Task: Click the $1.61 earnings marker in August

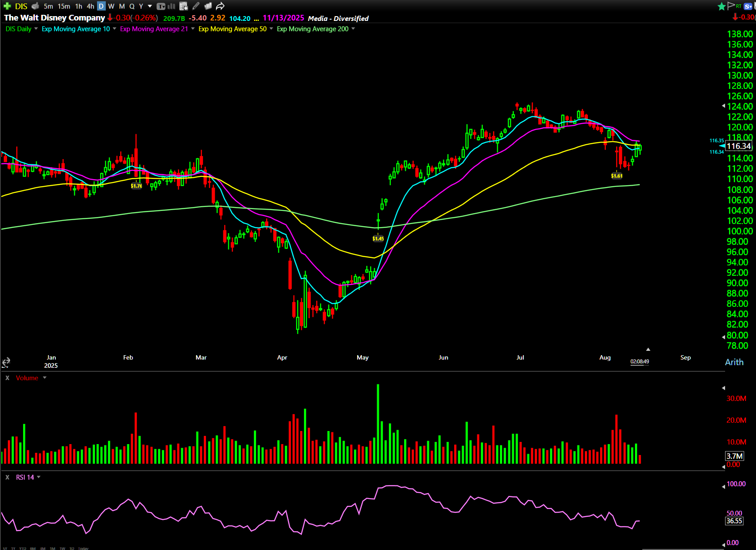Action: tap(617, 176)
